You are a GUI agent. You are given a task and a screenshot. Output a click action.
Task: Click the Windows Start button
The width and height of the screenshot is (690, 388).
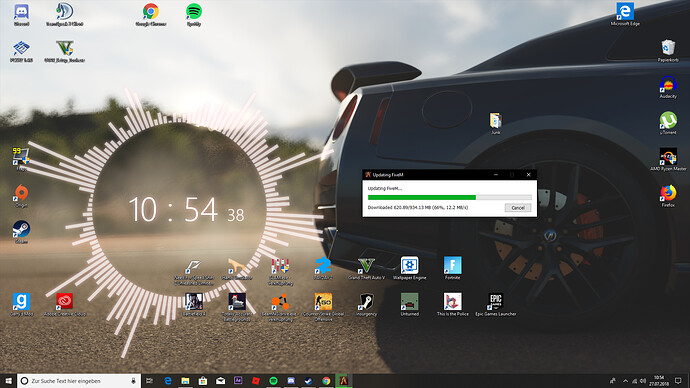click(8, 381)
